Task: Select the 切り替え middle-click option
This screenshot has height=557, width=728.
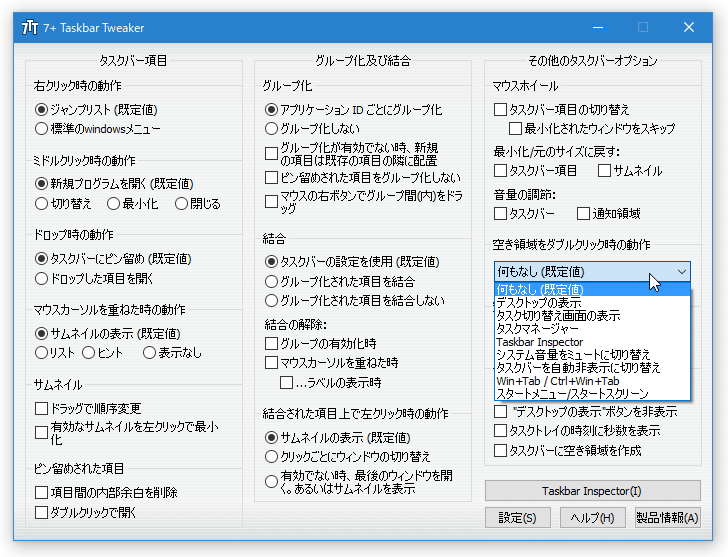Action: pyautogui.click(x=41, y=203)
